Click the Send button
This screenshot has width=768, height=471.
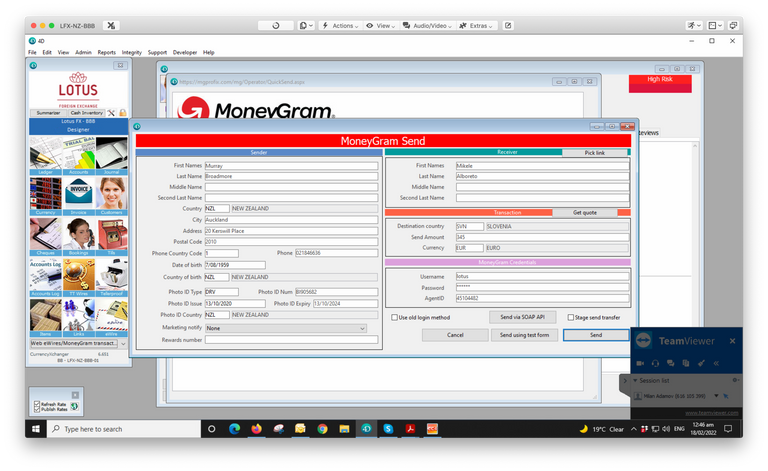coord(596,335)
